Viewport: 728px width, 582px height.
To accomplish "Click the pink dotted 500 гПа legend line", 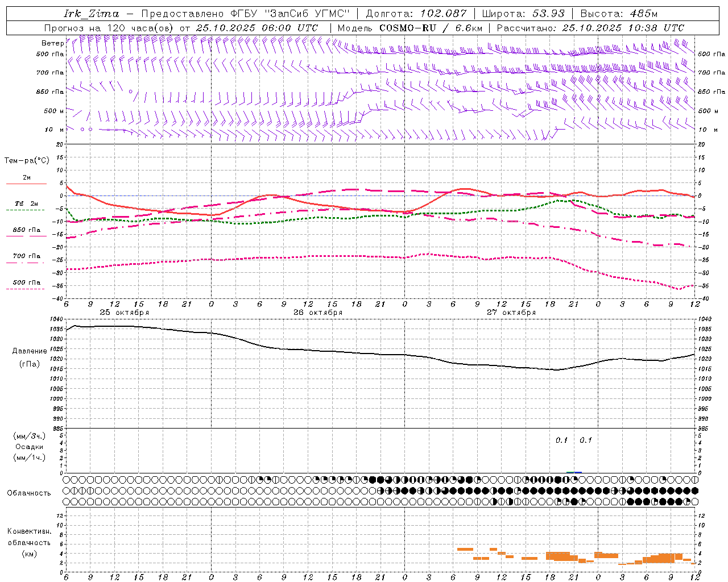I will click(x=25, y=289).
